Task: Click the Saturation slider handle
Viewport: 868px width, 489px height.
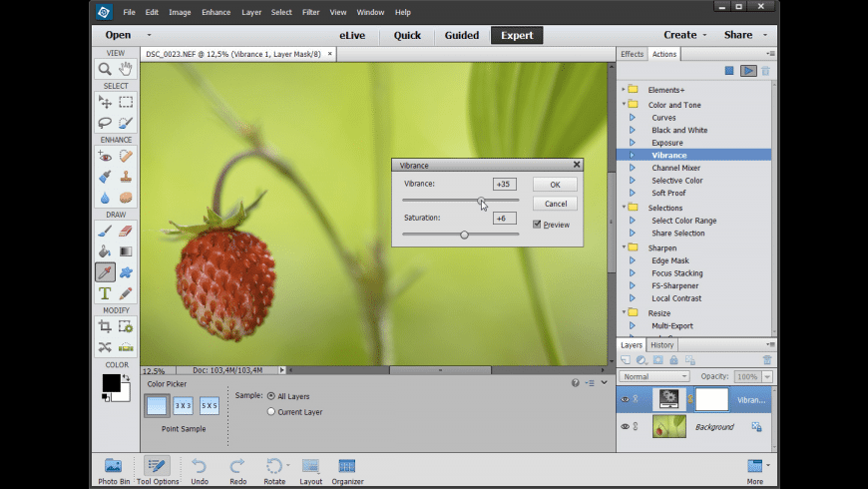Action: [464, 235]
